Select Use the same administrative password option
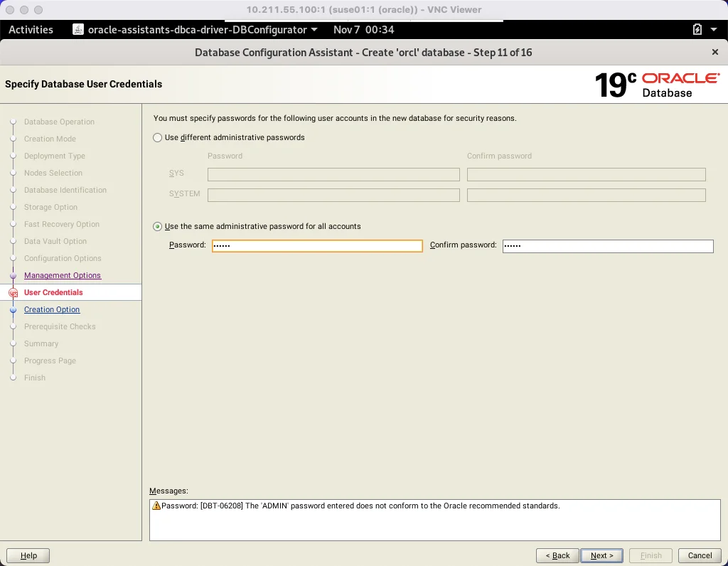The width and height of the screenshot is (728, 566). point(157,227)
